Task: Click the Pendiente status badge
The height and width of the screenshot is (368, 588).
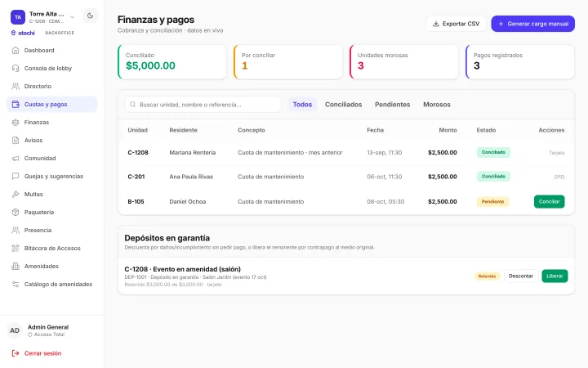Action: [x=492, y=202]
